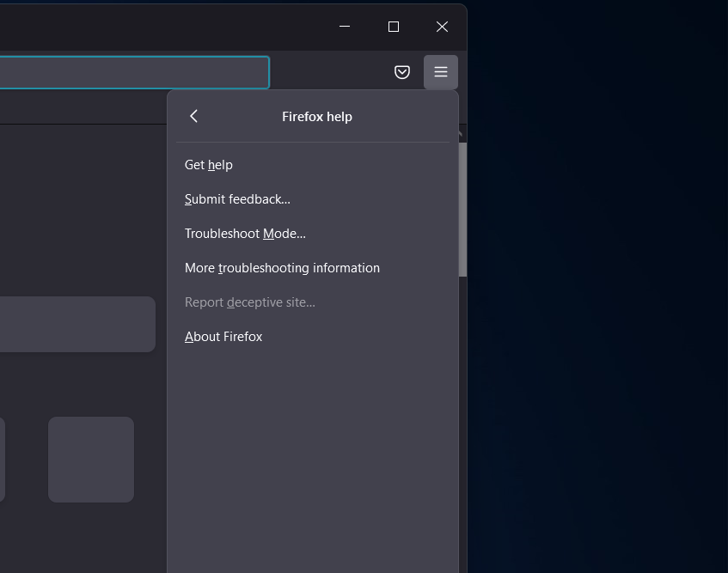Image resolution: width=728 pixels, height=573 pixels.
Task: Focus the address bar field
Action: [129, 73]
